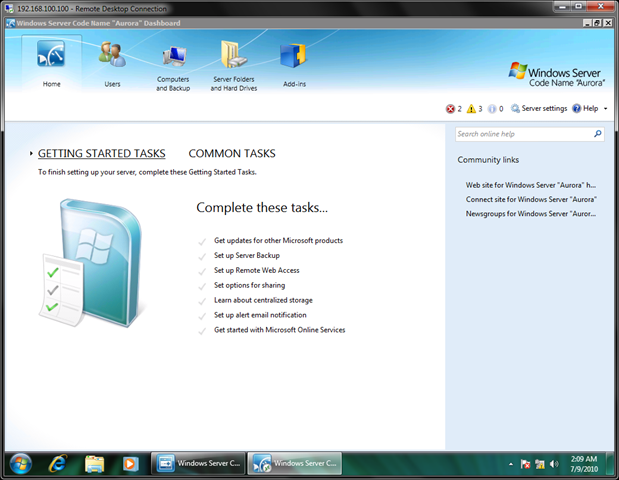The height and width of the screenshot is (480, 619).
Task: Tick checkmark beside Set up alert email notification
Action: (x=202, y=317)
